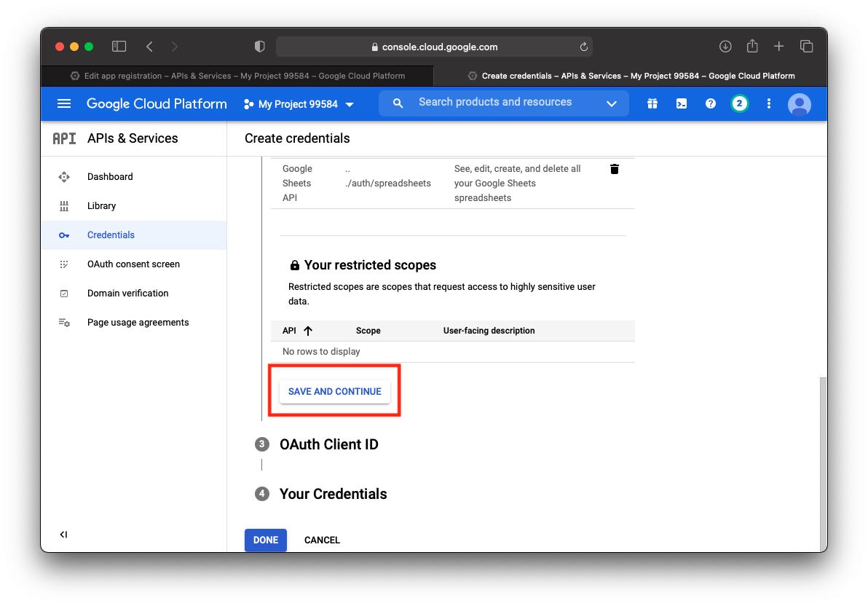Screen dimensions: 868x606
Task: Click the Safari forward arrow
Action: pos(174,47)
